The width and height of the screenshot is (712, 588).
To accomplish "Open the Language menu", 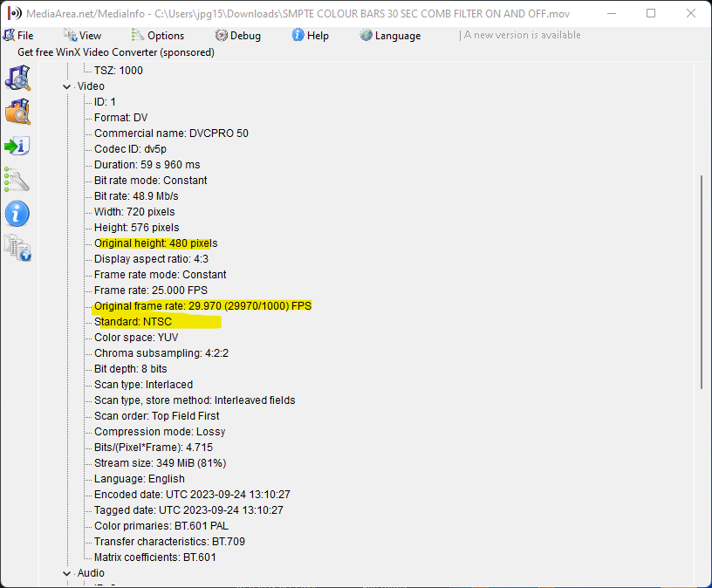I will 391,36.
